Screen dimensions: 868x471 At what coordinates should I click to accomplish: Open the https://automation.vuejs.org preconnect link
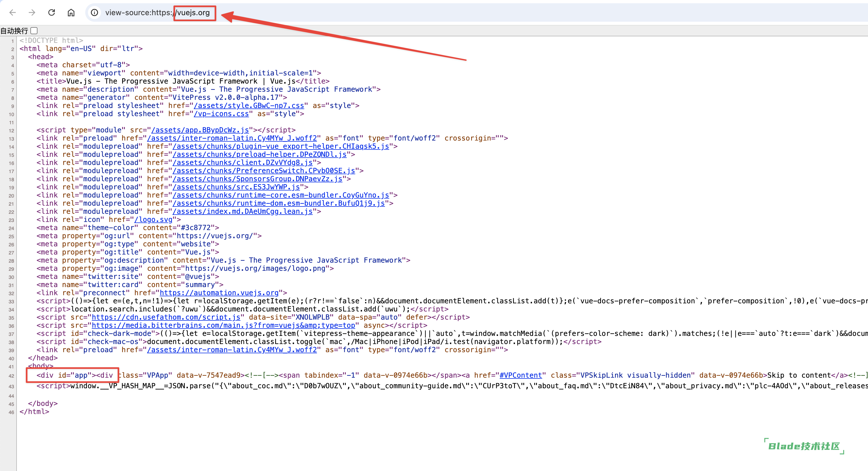[219, 293]
